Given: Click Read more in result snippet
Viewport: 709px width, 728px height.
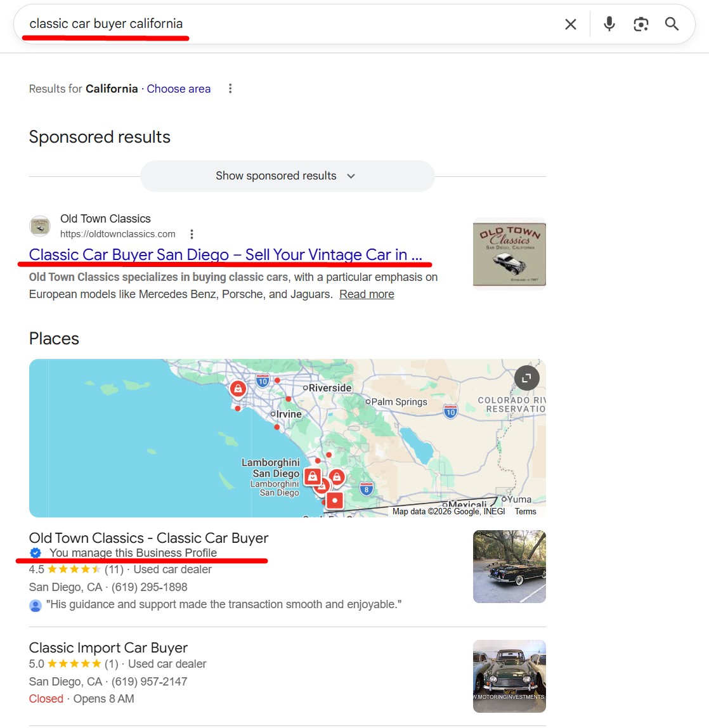Looking at the screenshot, I should [367, 294].
